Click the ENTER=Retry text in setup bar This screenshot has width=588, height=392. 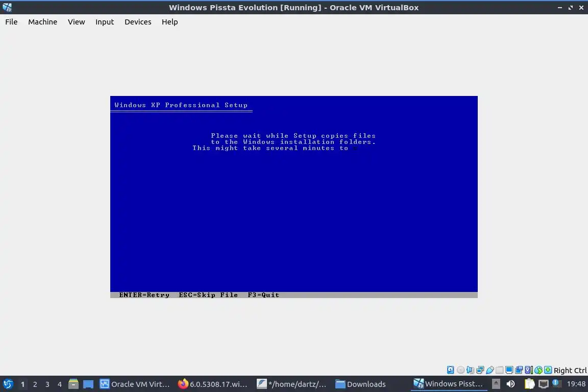coord(144,295)
